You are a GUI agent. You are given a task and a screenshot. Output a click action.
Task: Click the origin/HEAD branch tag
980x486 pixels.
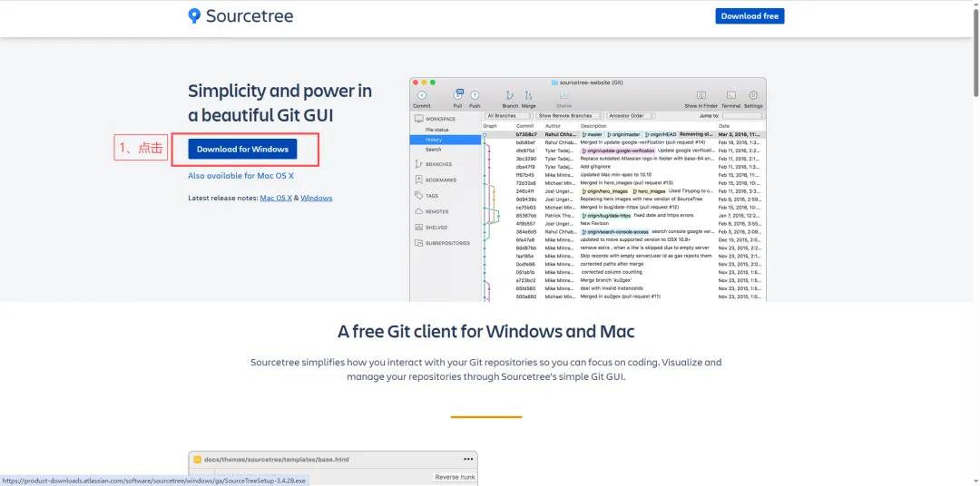click(661, 134)
